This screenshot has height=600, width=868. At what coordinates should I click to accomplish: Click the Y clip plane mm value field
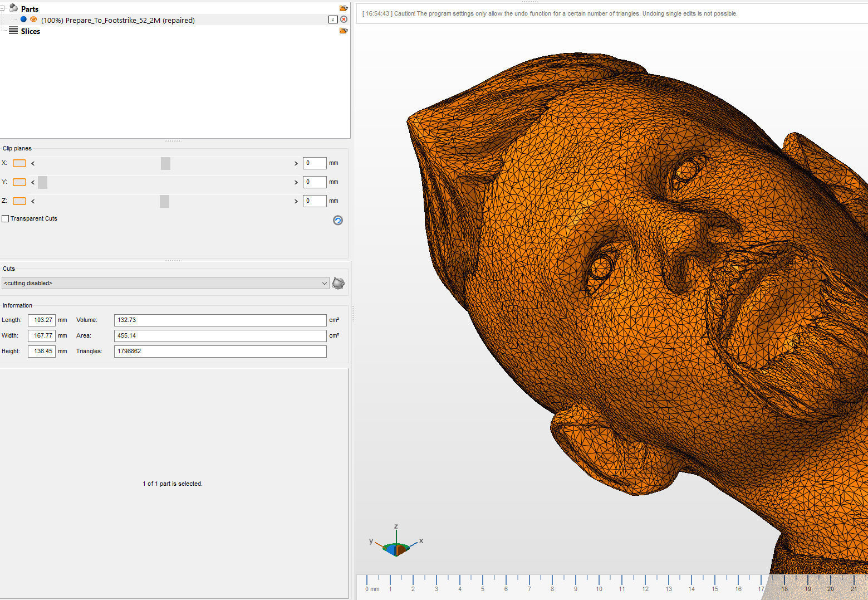[315, 182]
